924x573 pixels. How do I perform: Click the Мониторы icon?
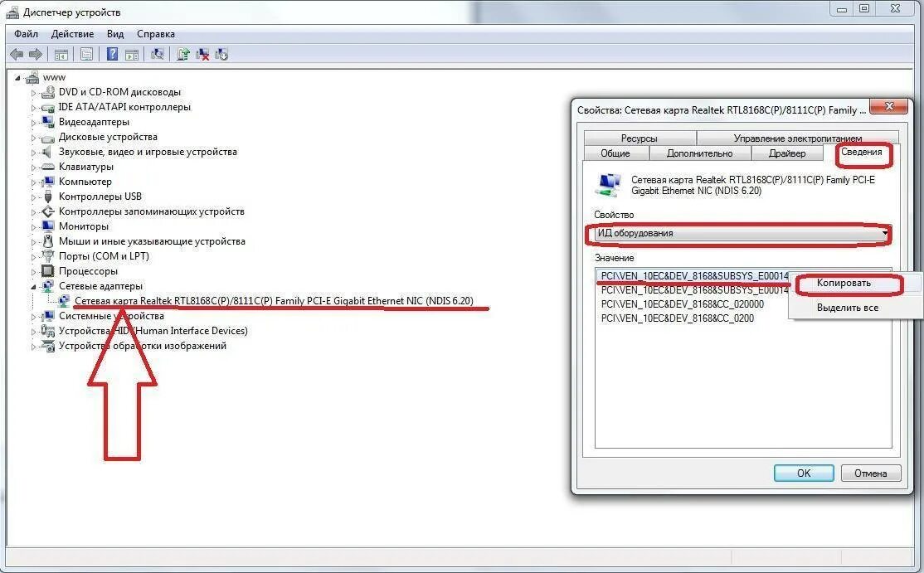click(48, 226)
